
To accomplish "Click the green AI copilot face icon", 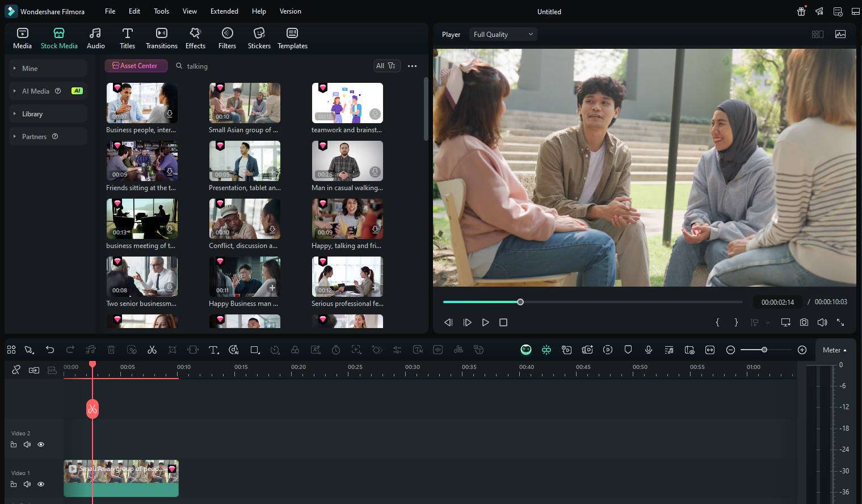I will [x=526, y=350].
